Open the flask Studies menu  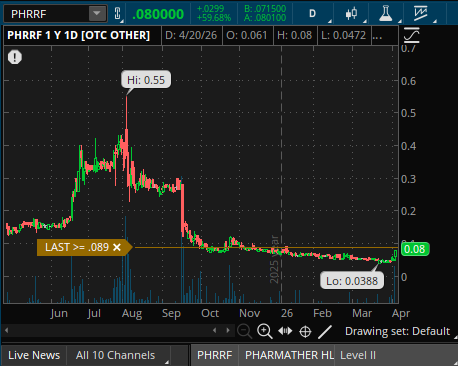coord(385,14)
